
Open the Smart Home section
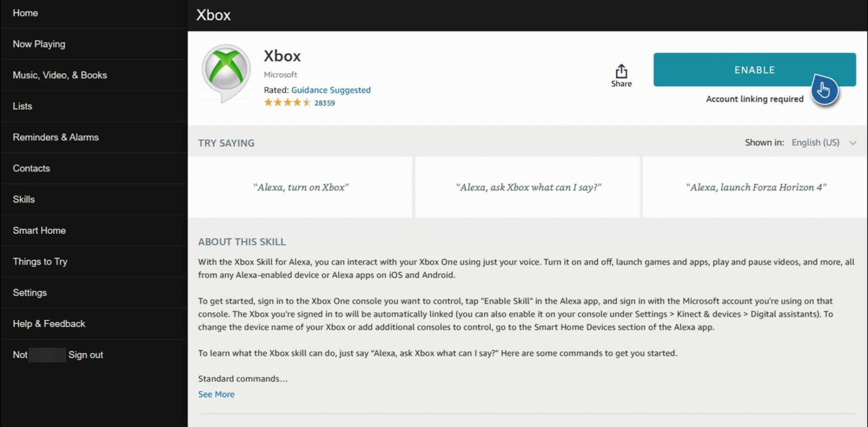pos(39,230)
